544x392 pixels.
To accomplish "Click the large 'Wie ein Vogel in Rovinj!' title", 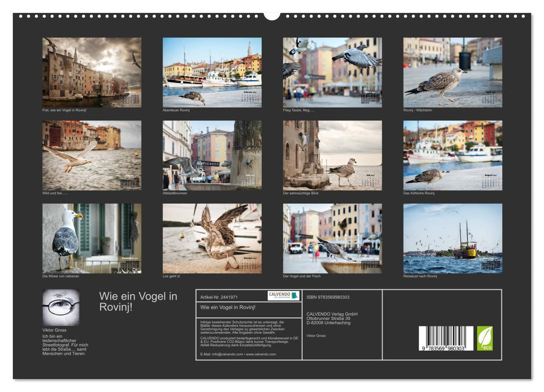I will 138,301.
